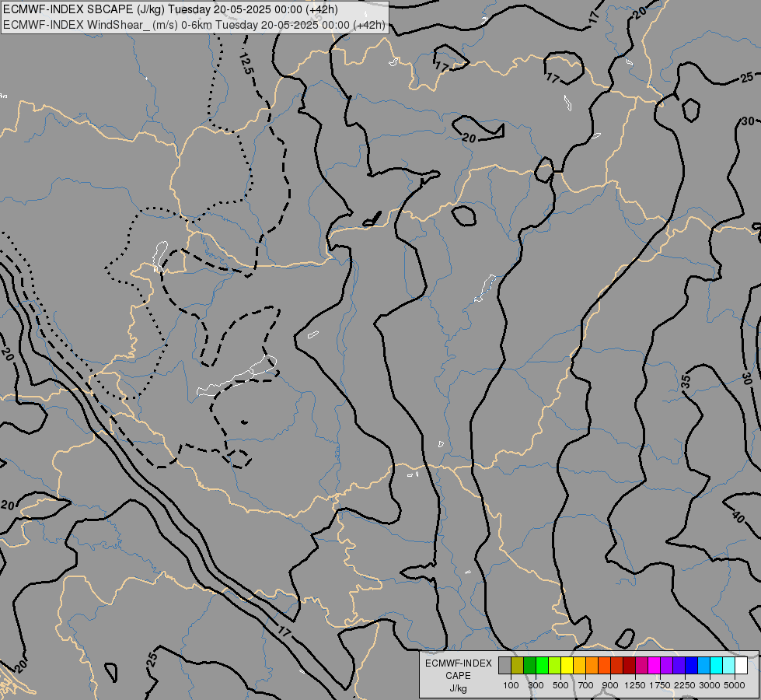Pick the pure yellow legend swatch
Viewport: 761px width, 700px height.
click(567, 666)
